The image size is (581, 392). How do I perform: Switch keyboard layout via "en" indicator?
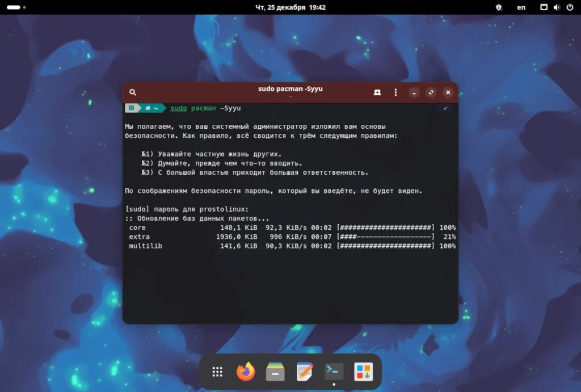[x=521, y=7]
